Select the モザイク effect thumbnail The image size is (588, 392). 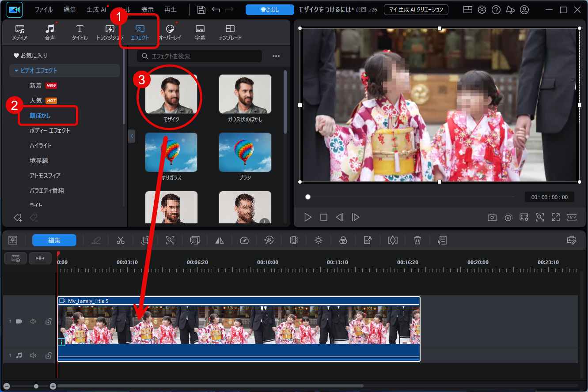click(x=171, y=94)
